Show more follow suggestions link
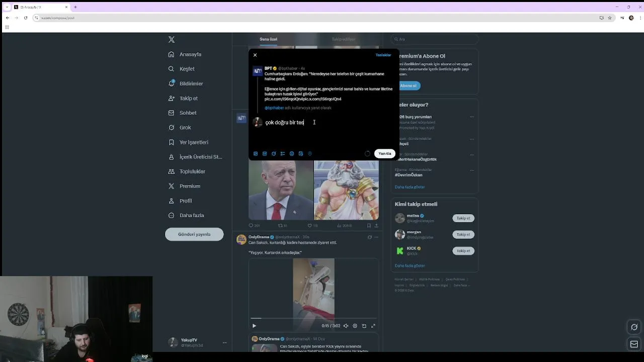 point(410,265)
